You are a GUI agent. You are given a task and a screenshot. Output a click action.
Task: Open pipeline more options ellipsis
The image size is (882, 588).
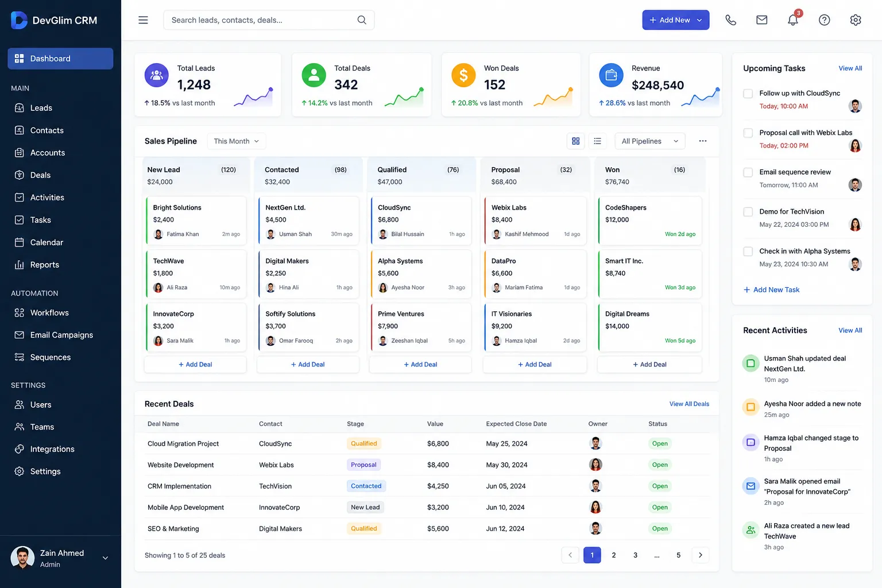tap(703, 141)
